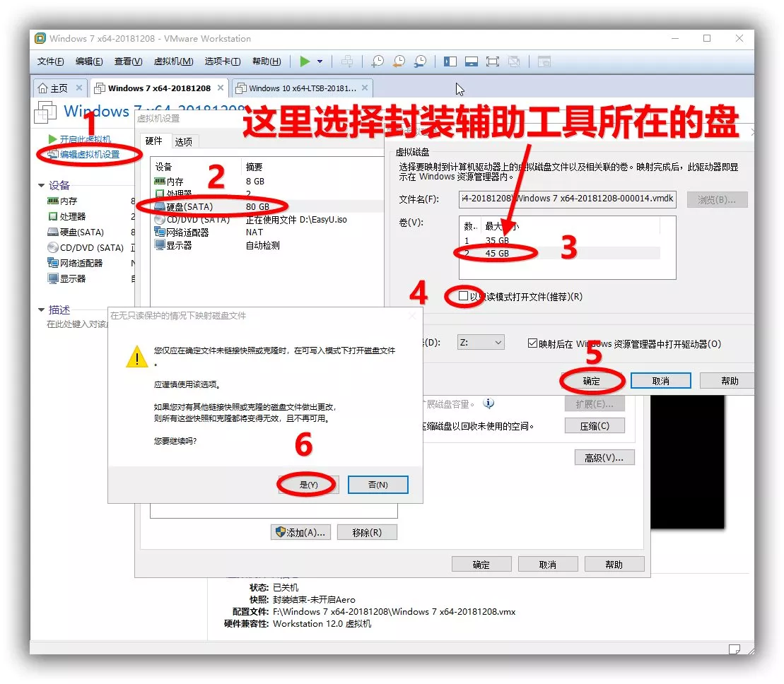Click 是(Y) in the warning dialog
This screenshot has height=684, width=784.
pyautogui.click(x=308, y=485)
